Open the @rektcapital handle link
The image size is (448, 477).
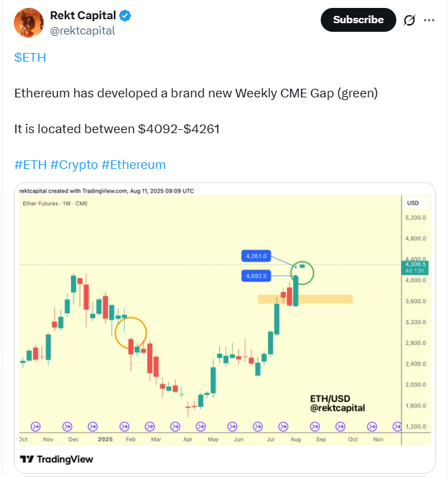coord(82,30)
